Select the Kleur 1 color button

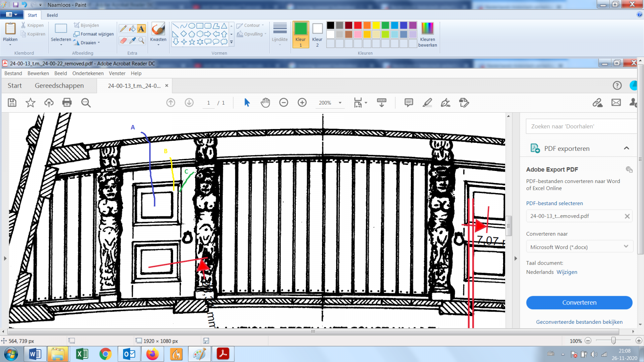301,35
